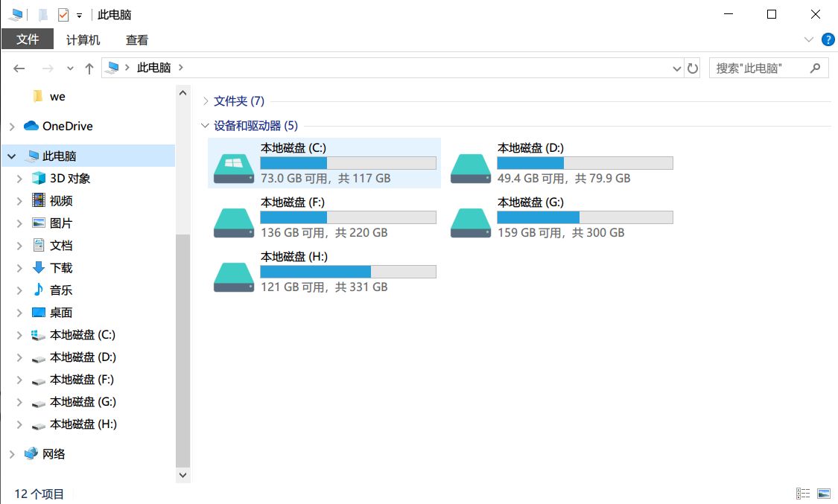Click the text 49.4 GB 可用, 共 79.9 GB

point(564,179)
